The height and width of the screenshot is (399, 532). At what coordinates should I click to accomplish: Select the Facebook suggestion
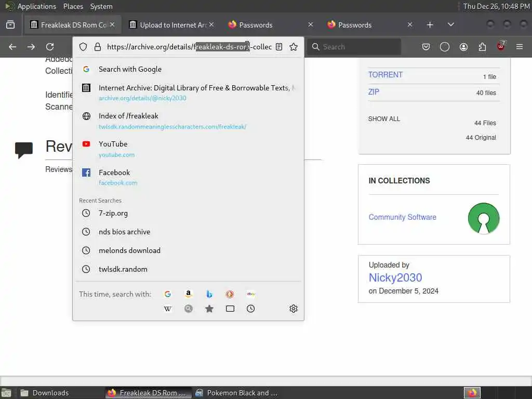(x=188, y=178)
